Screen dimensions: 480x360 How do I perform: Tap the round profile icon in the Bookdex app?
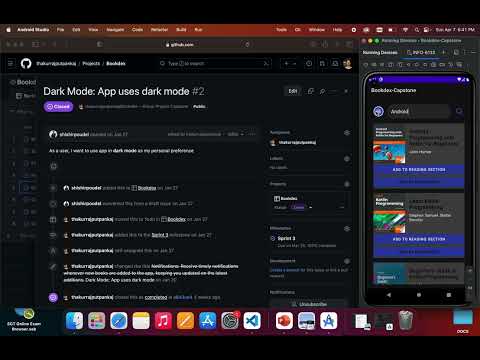pyautogui.click(x=378, y=111)
